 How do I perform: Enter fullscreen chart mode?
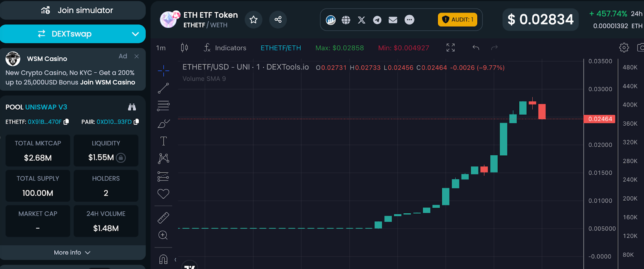pyautogui.click(x=450, y=48)
